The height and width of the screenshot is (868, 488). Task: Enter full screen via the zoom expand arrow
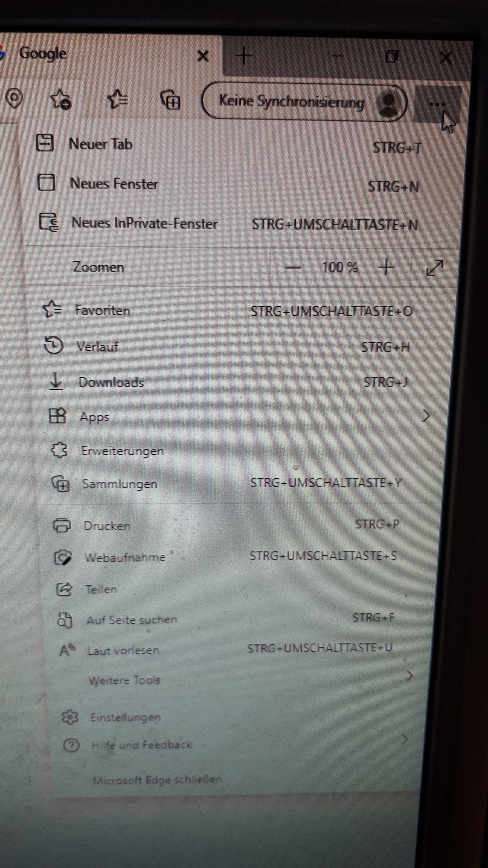coord(435,268)
